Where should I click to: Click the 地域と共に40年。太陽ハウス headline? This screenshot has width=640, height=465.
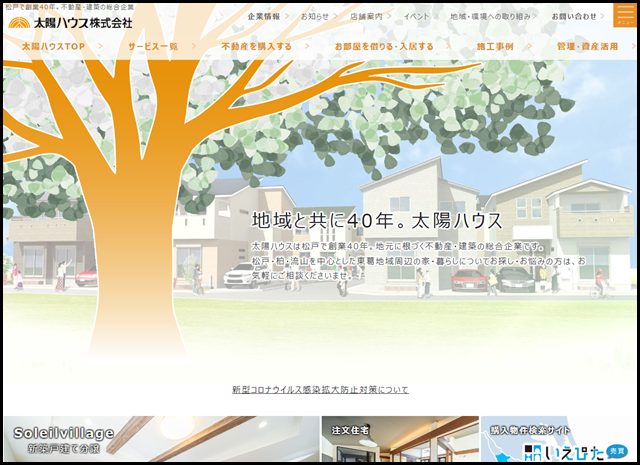pyautogui.click(x=377, y=221)
